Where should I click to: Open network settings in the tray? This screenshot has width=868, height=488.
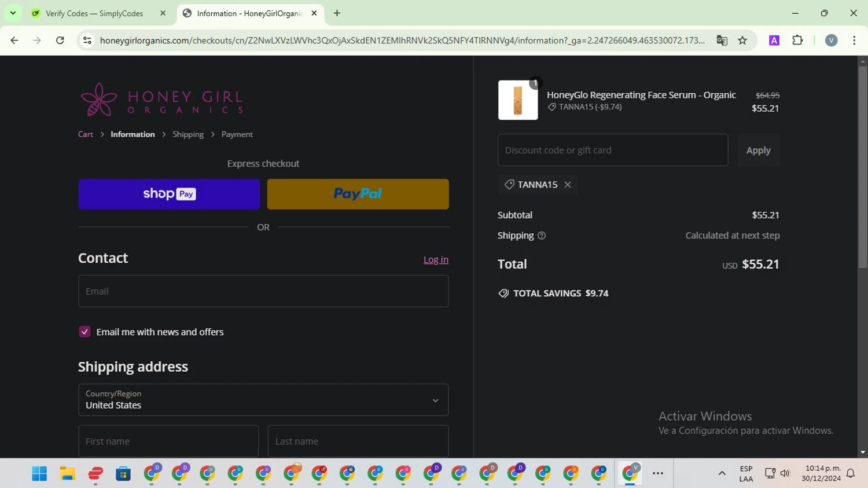click(x=770, y=474)
